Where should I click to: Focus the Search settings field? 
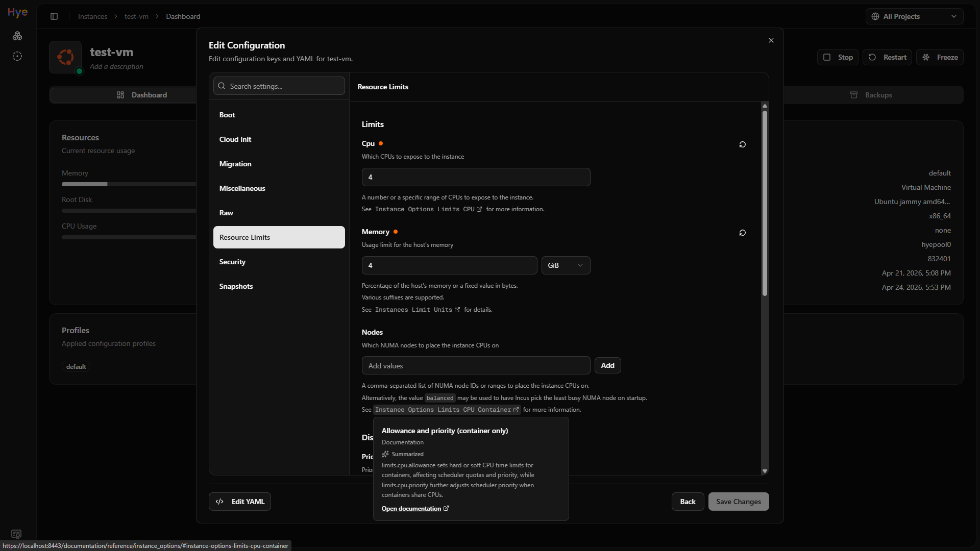pyautogui.click(x=279, y=86)
